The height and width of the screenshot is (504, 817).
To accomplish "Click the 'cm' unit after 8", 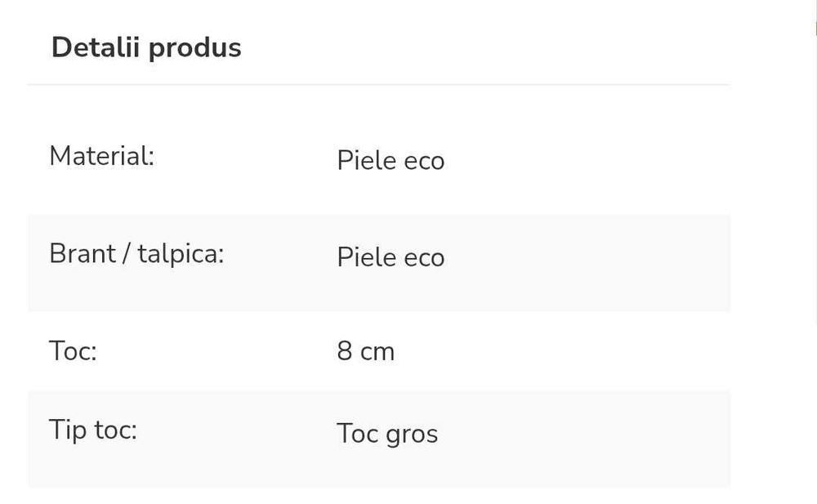I will (x=377, y=352).
